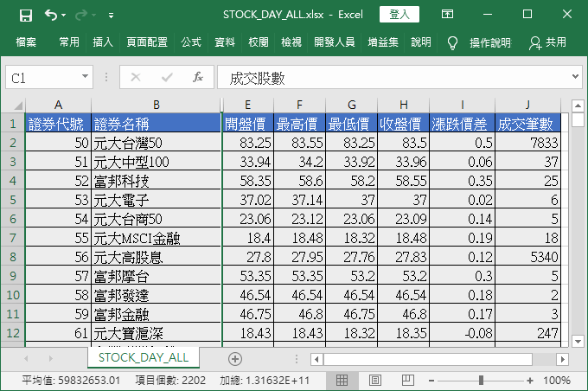This screenshot has width=588, height=391.
Task: Click previous sheet navigation arrow
Action: [26, 359]
